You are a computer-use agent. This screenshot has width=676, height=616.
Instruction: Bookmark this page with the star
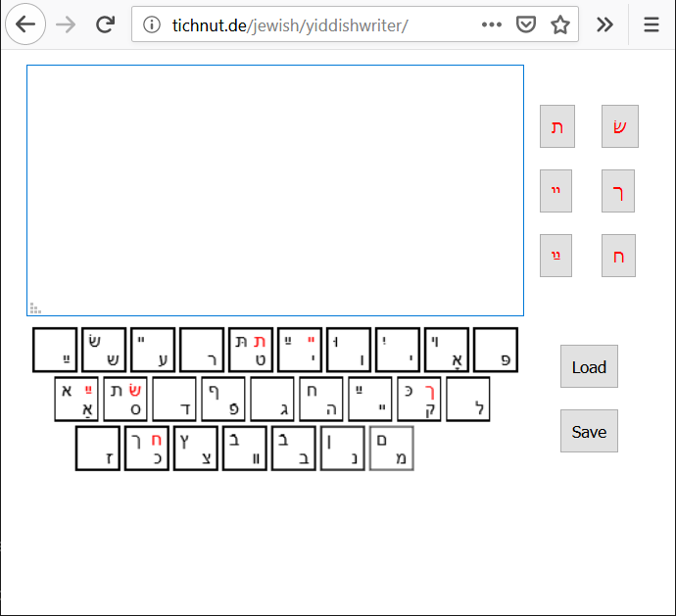[560, 24]
